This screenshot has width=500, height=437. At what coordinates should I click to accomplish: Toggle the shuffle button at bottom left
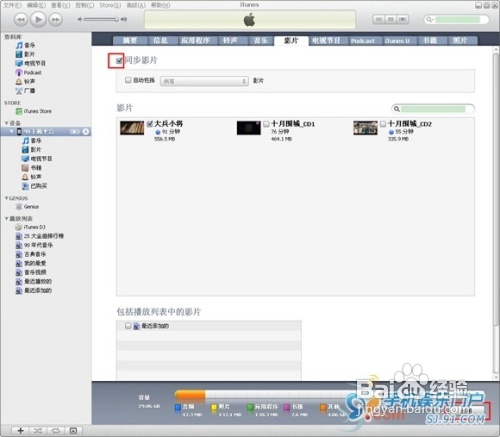pos(38,431)
